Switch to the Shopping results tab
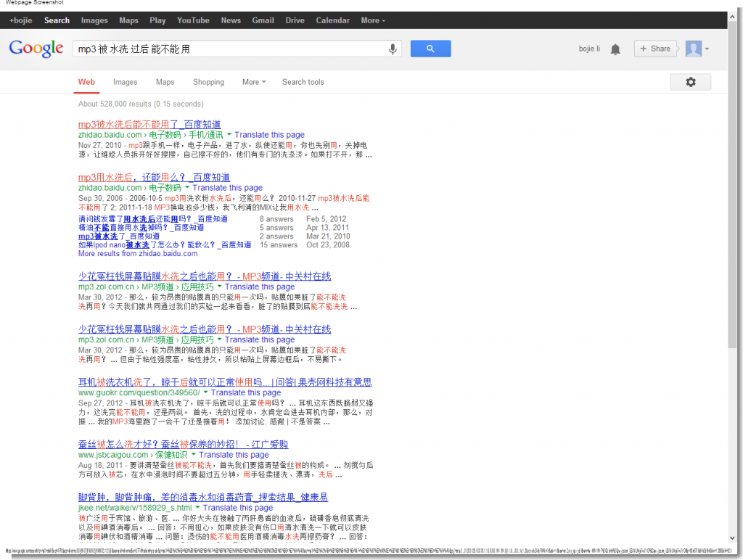Image resolution: width=743 pixels, height=560 pixels. pos(208,82)
